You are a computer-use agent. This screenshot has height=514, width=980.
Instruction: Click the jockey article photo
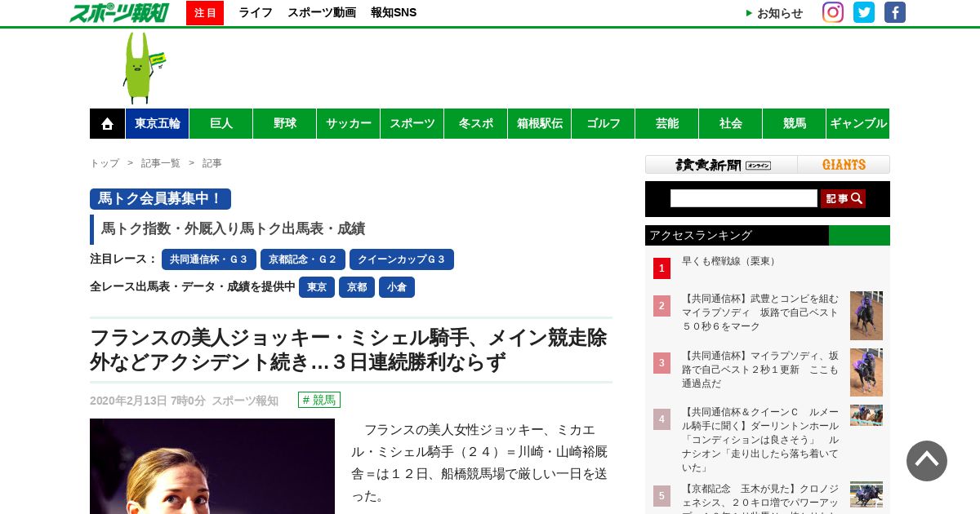[212, 466]
